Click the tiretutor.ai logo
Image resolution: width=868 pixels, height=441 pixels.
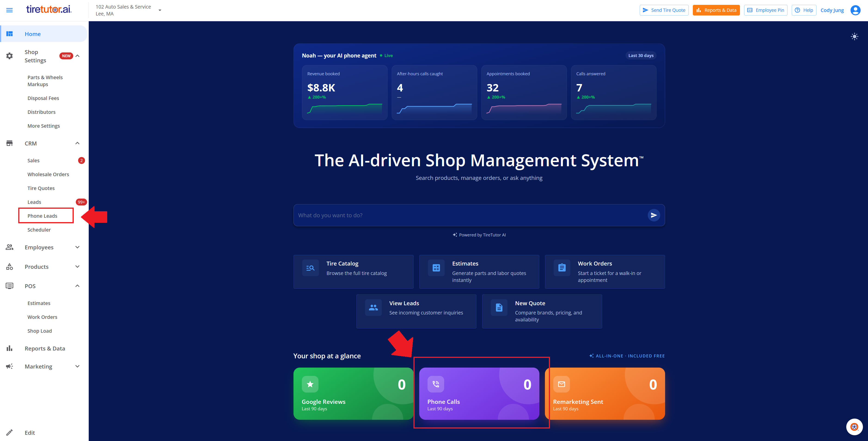pos(49,9)
